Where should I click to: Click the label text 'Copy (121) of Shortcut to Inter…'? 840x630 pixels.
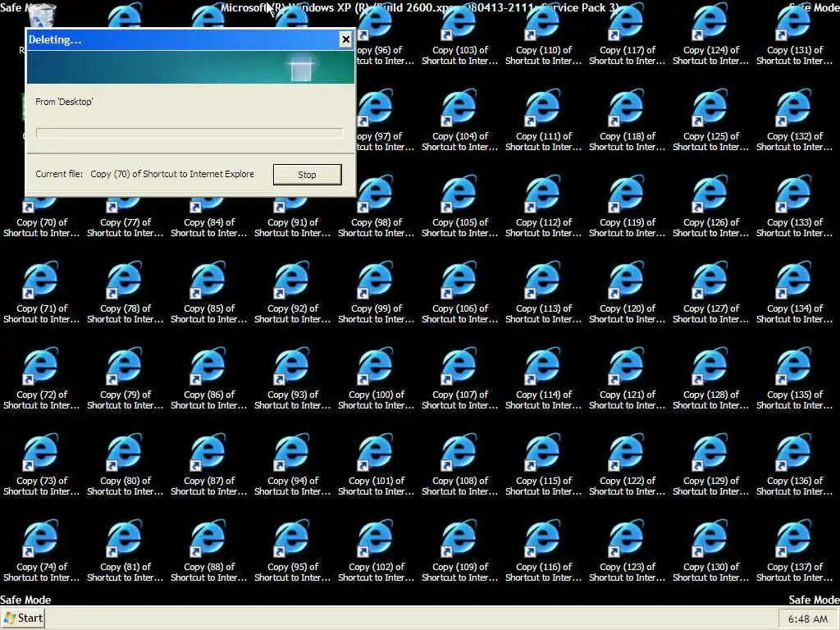tap(626, 400)
